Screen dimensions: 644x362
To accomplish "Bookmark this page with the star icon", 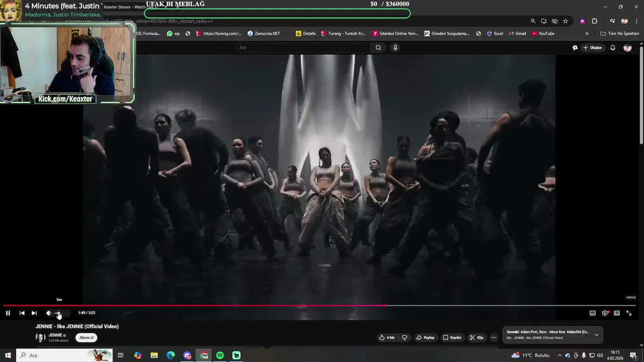I will pos(566,21).
